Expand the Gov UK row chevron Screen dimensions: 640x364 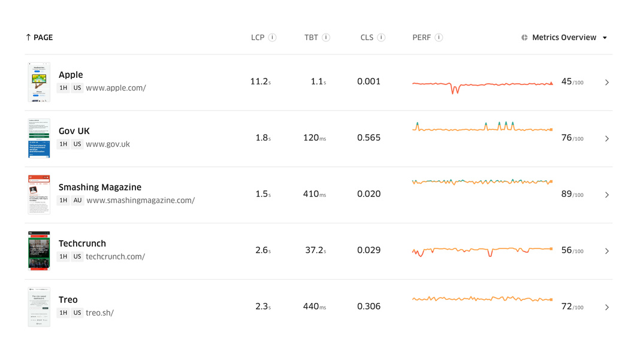tap(606, 139)
